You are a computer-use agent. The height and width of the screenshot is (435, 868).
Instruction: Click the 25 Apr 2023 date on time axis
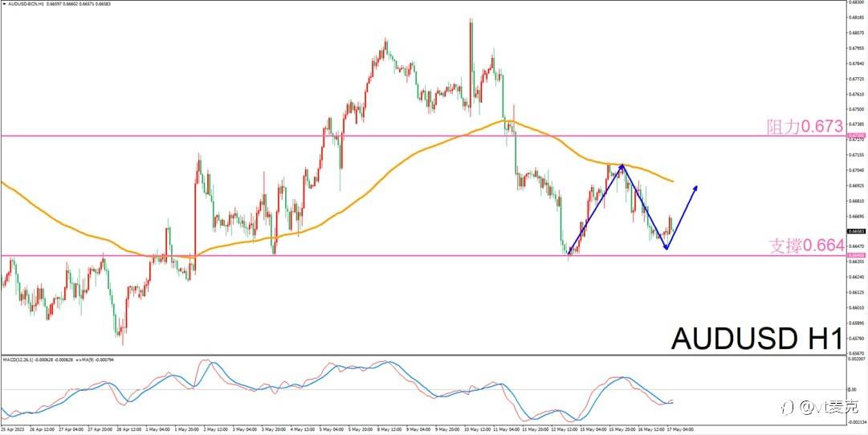(x=12, y=429)
